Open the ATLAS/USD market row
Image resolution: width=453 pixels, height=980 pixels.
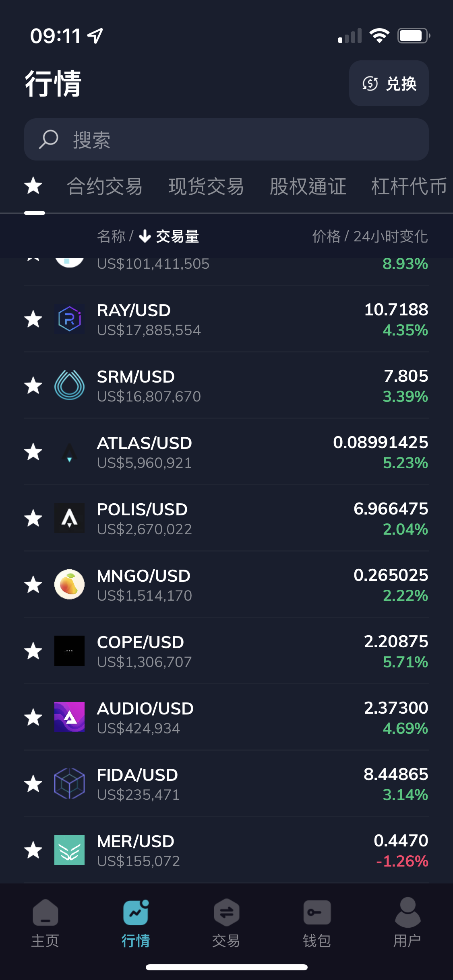pos(226,452)
